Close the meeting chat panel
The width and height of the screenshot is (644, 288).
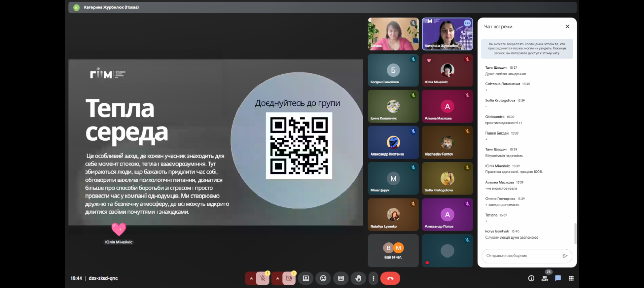tap(567, 27)
